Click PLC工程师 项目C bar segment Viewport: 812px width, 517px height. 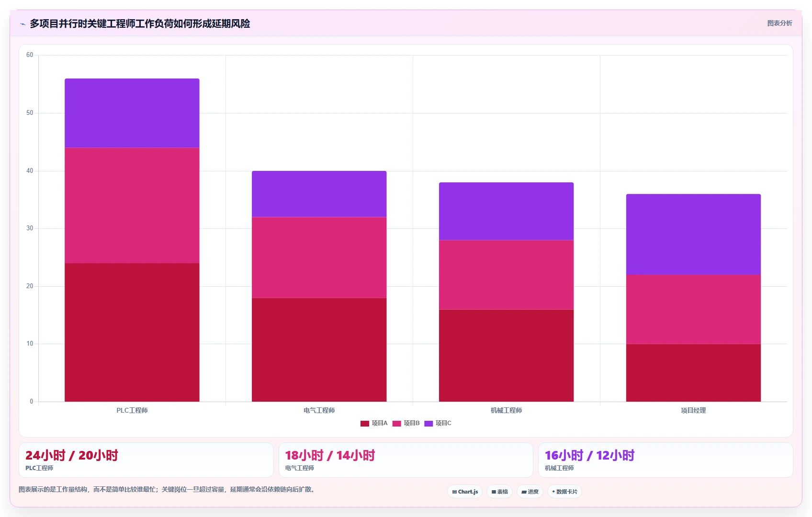[x=132, y=113]
